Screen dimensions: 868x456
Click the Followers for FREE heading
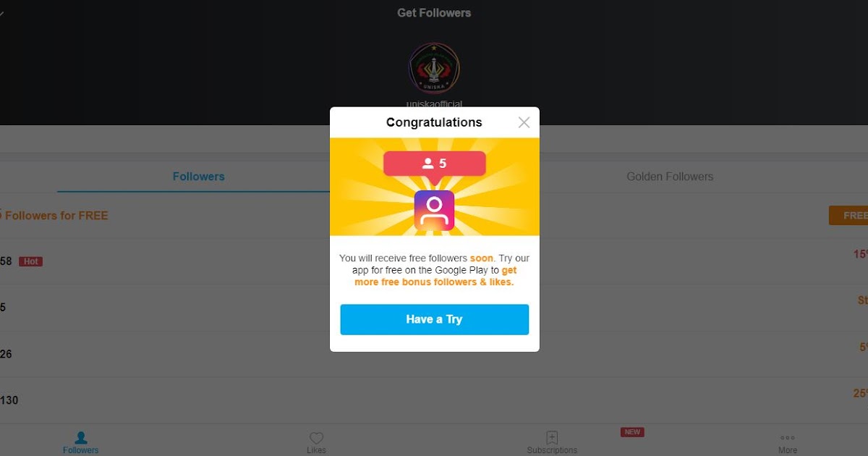[x=54, y=216]
